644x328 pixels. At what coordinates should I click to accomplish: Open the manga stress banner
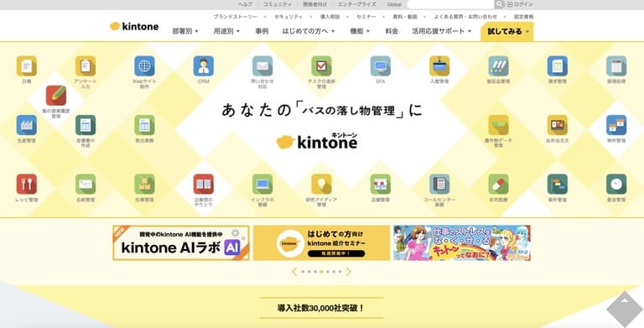tap(462, 243)
